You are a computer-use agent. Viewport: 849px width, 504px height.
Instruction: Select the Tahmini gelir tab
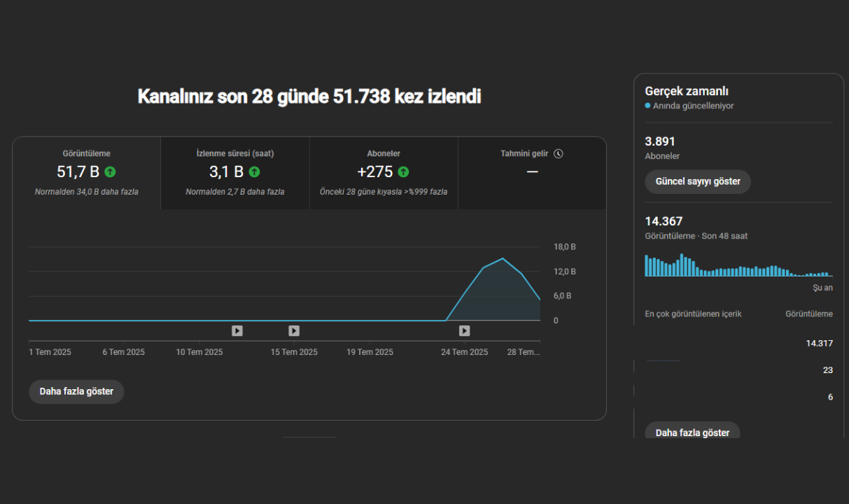[x=532, y=173]
